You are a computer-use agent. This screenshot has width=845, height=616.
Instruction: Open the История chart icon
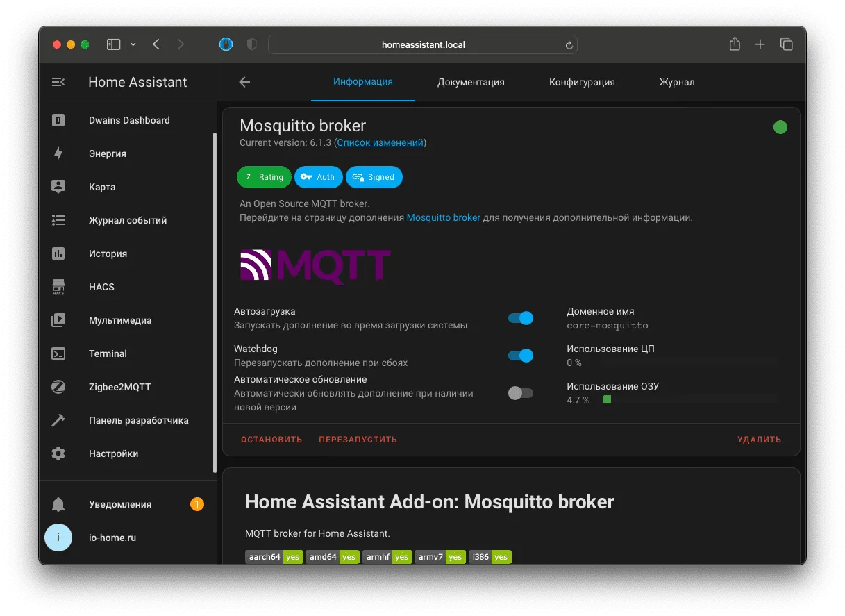point(58,253)
